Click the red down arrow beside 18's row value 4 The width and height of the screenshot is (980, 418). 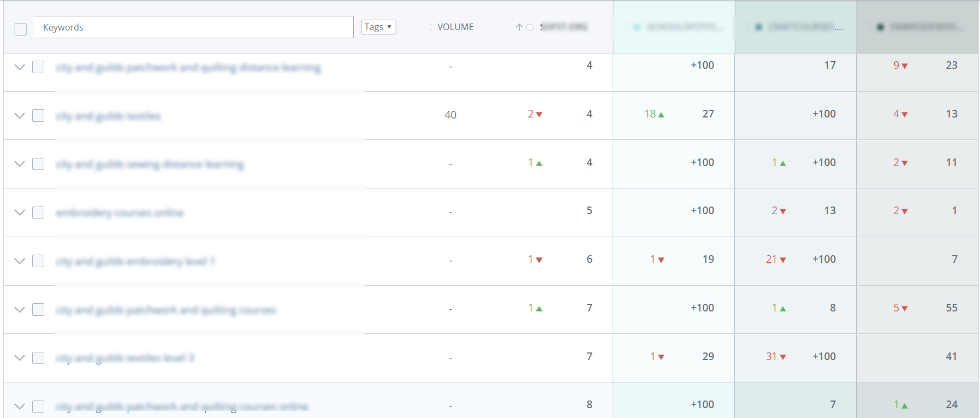(905, 115)
